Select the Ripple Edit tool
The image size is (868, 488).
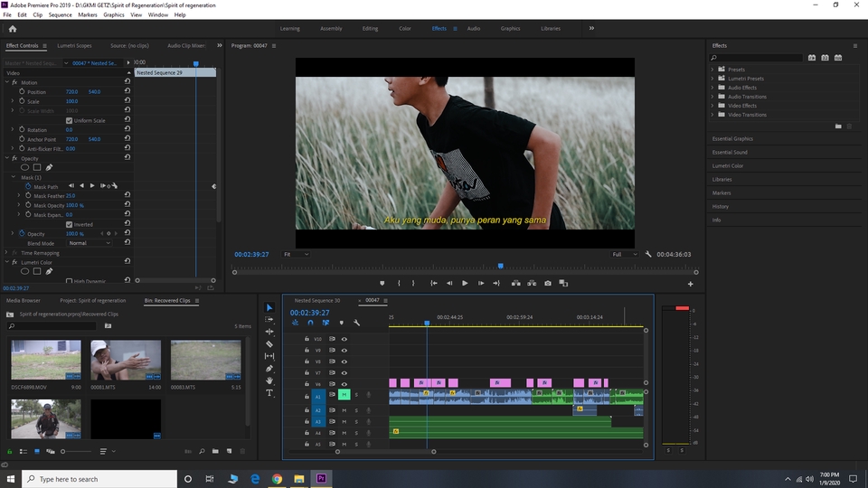(269, 332)
